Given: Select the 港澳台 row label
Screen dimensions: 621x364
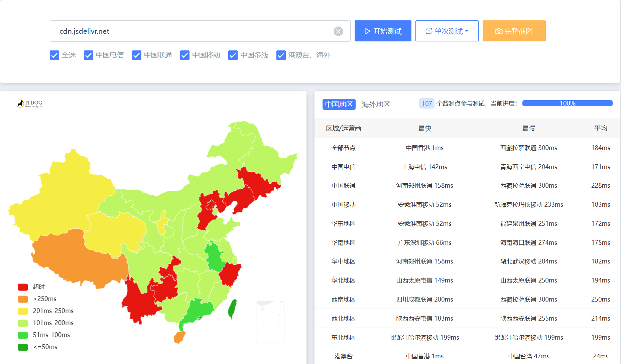Looking at the screenshot, I should tap(344, 356).
